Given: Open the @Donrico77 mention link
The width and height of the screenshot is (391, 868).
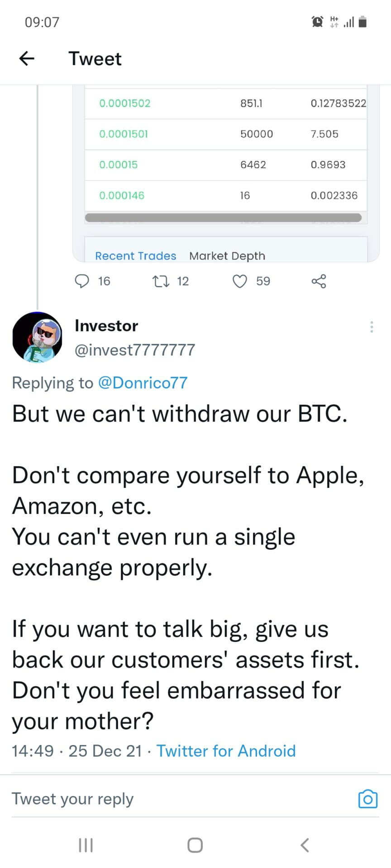Looking at the screenshot, I should (143, 383).
